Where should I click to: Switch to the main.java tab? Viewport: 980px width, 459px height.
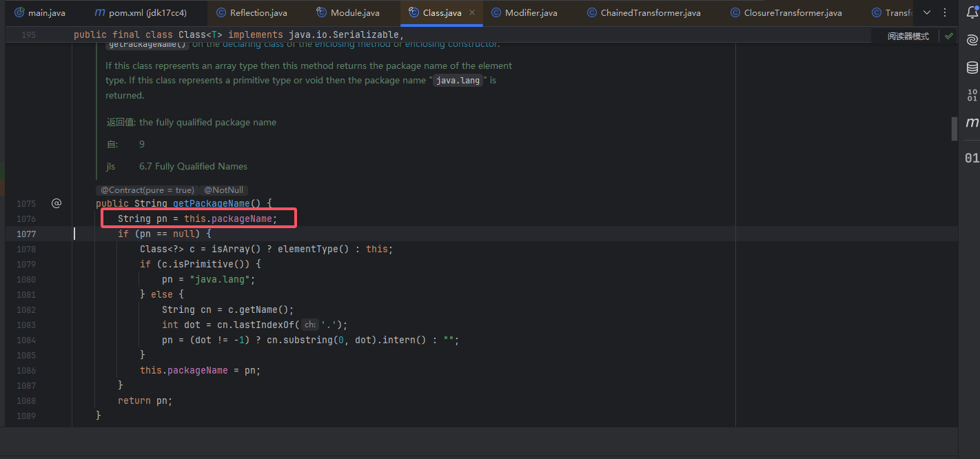pyautogui.click(x=40, y=12)
